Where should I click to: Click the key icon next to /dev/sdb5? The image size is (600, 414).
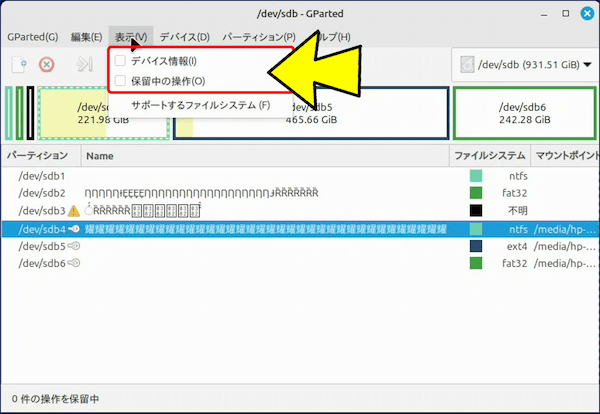[74, 245]
